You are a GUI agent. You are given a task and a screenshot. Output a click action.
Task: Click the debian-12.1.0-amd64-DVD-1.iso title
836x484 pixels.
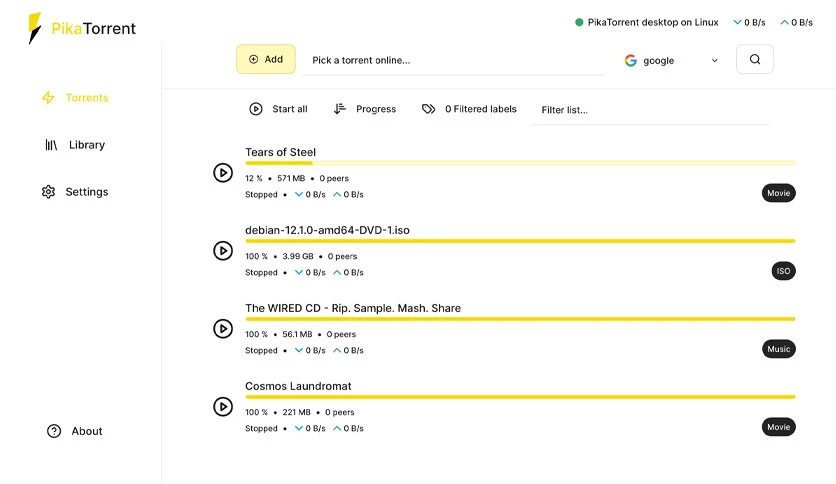click(x=327, y=230)
